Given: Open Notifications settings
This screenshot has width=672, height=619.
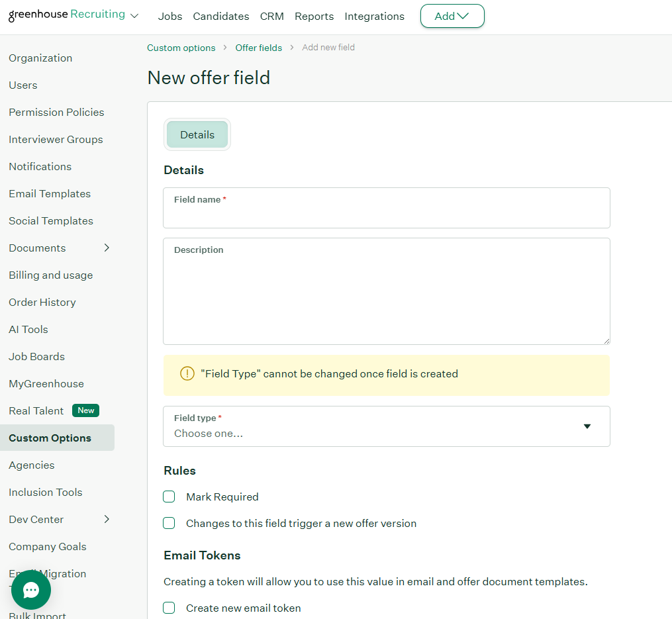Looking at the screenshot, I should pos(40,166).
